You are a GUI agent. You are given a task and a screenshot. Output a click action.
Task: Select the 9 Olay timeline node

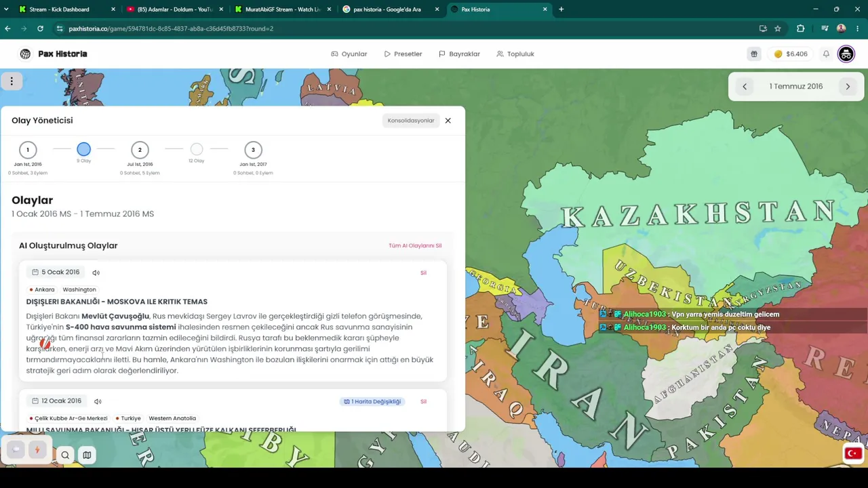click(83, 149)
